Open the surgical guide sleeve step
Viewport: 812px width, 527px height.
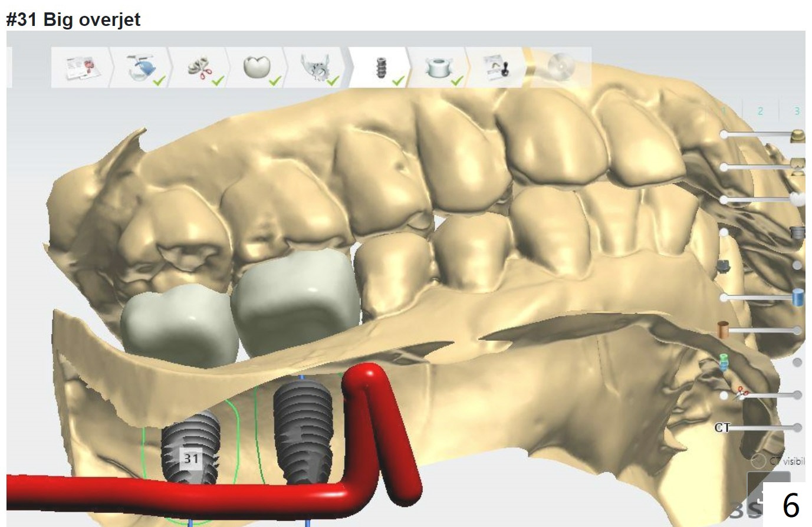pyautogui.click(x=439, y=68)
